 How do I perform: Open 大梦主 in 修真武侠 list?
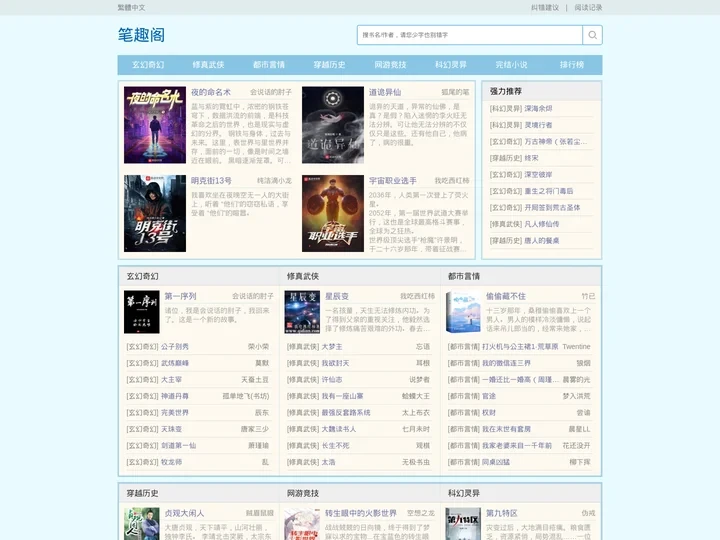pos(332,347)
